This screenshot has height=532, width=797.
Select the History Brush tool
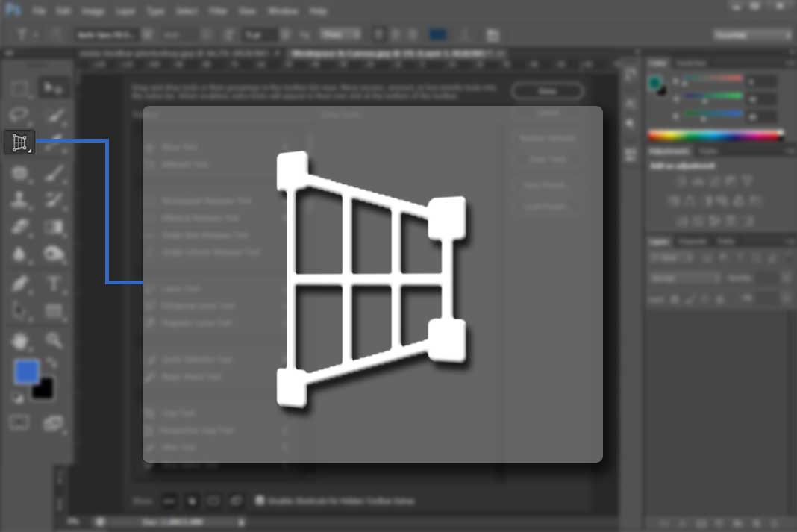(54, 200)
